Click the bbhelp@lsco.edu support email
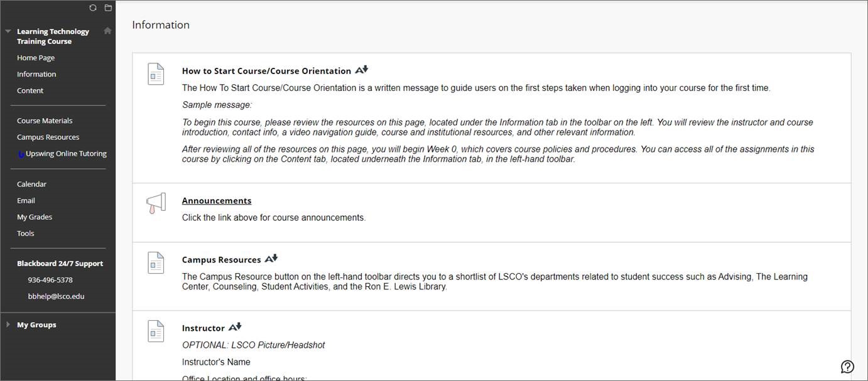 coord(56,296)
